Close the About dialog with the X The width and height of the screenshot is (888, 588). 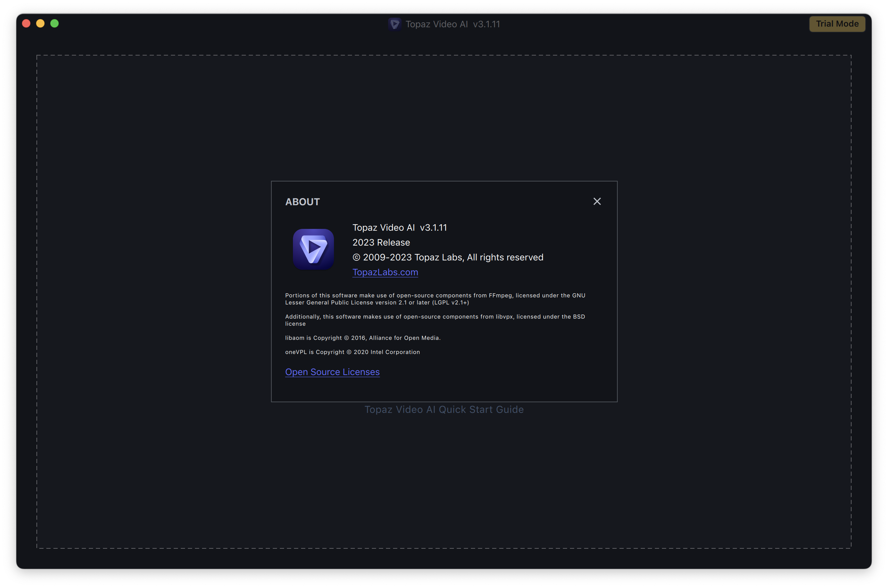point(597,201)
